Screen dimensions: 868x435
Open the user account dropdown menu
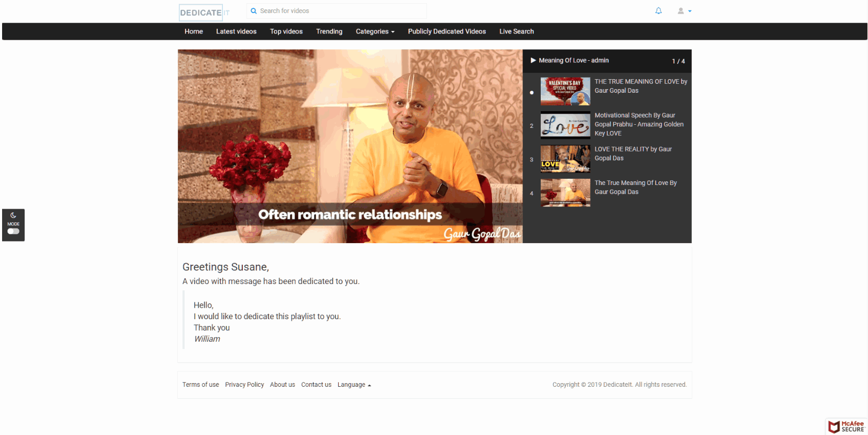click(x=684, y=10)
